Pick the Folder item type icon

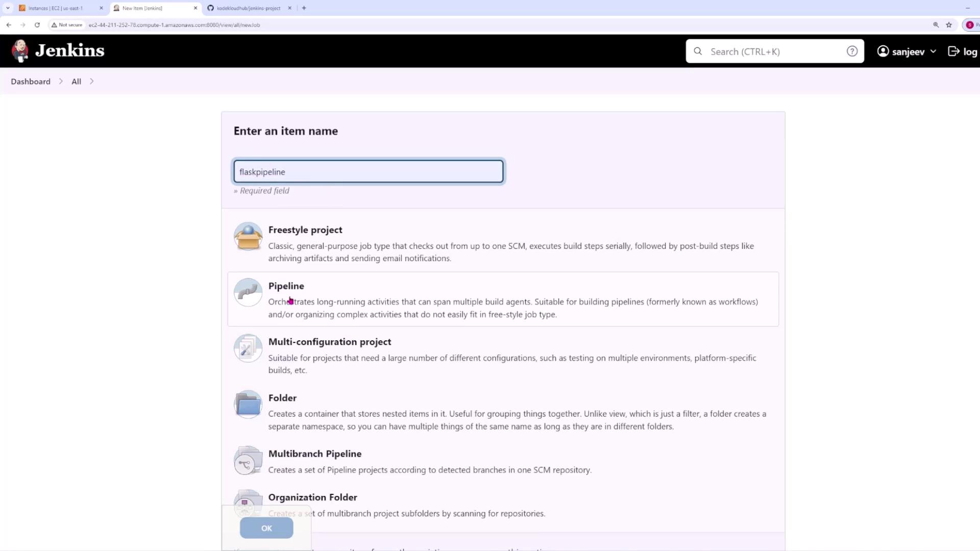point(248,405)
